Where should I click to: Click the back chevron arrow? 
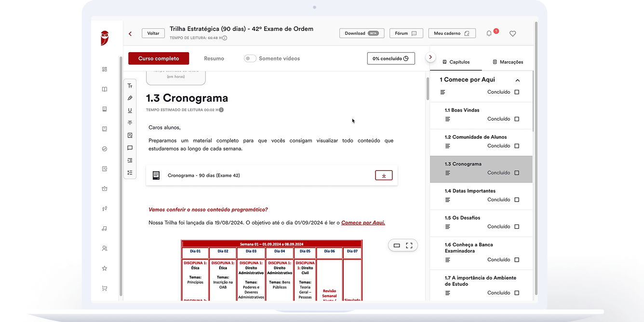(x=130, y=34)
